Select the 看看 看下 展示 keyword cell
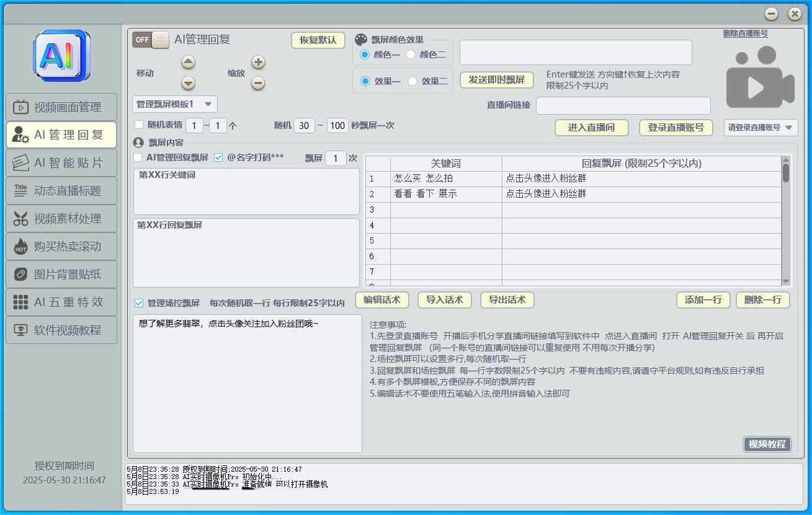This screenshot has width=812, height=515. [446, 194]
